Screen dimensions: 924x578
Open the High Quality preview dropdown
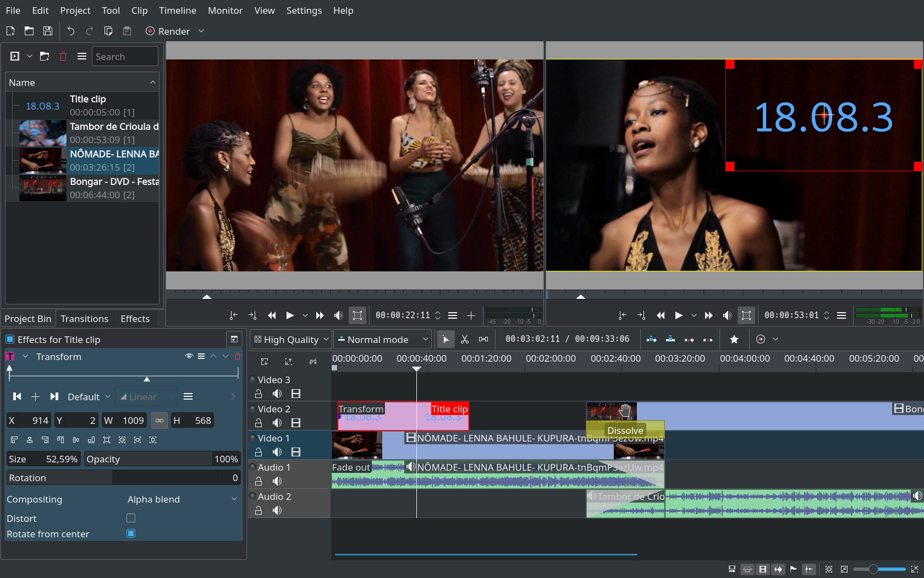point(290,339)
